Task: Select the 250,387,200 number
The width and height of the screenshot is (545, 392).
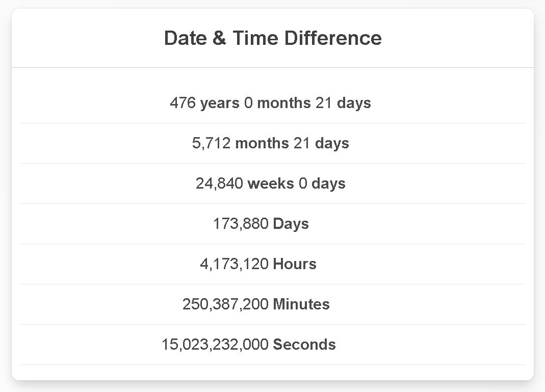Action: pos(225,304)
